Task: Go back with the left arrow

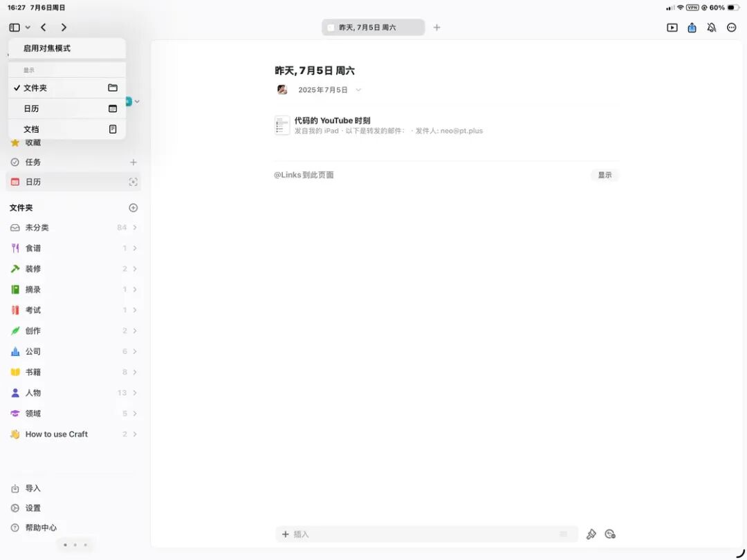Action: [44, 28]
